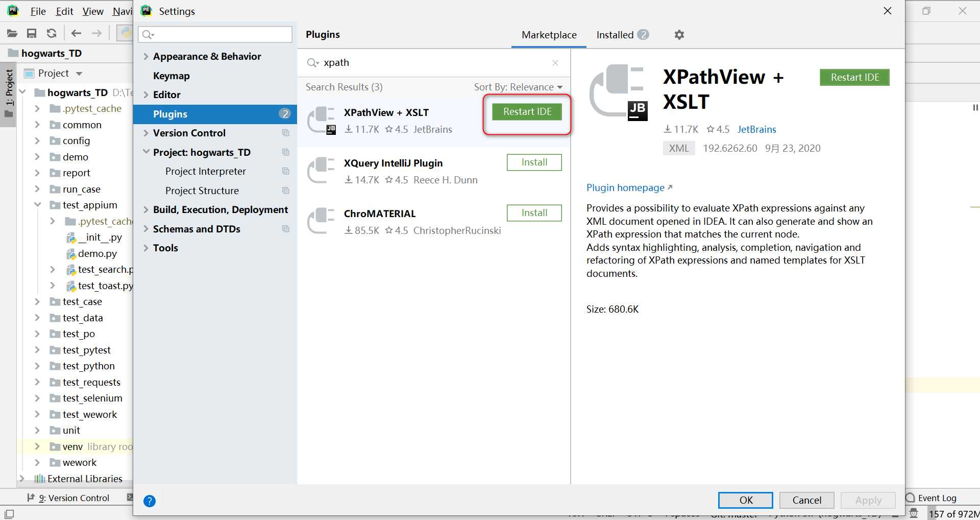980x520 pixels.
Task: Click the Back navigation arrow
Action: click(77, 34)
